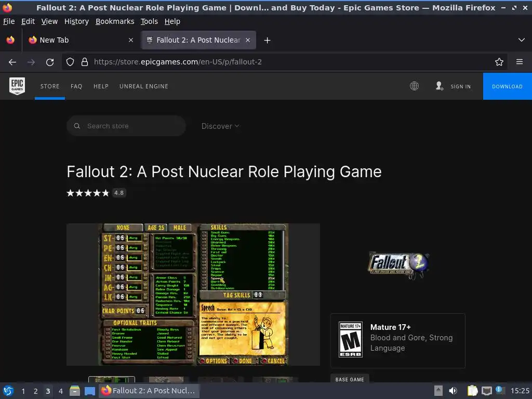This screenshot has width=532, height=399.
Task: Click the search magnifier icon
Action: (77, 126)
